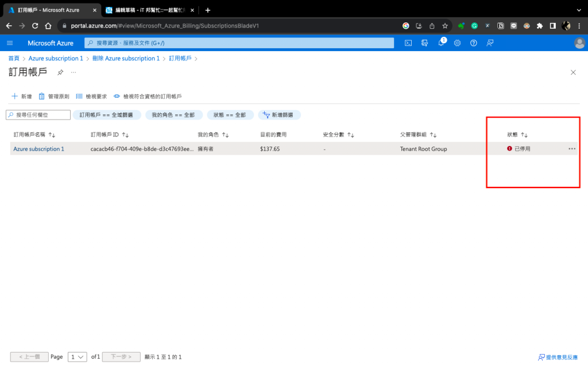This screenshot has width=588, height=368.
Task: Open the page number dropdown
Action: pyautogui.click(x=78, y=356)
